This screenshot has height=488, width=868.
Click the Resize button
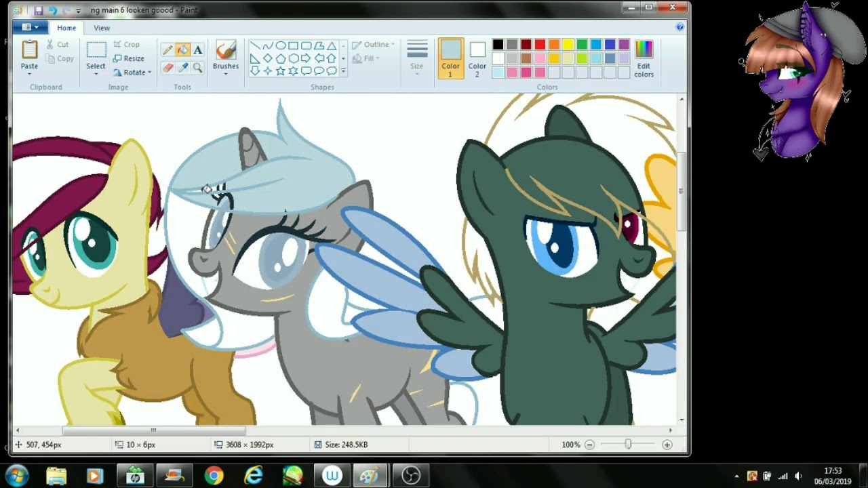[x=128, y=59]
